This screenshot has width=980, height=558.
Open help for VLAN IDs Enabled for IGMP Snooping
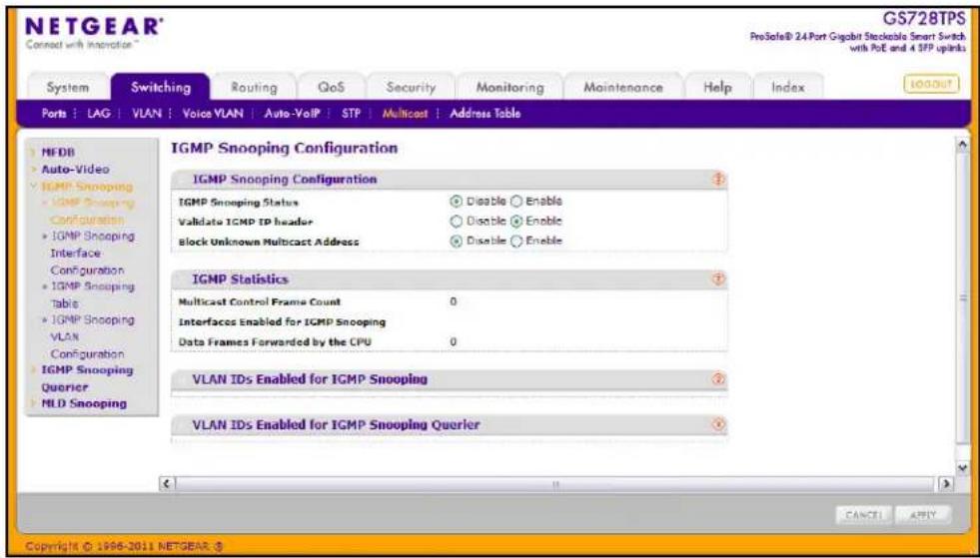click(718, 379)
